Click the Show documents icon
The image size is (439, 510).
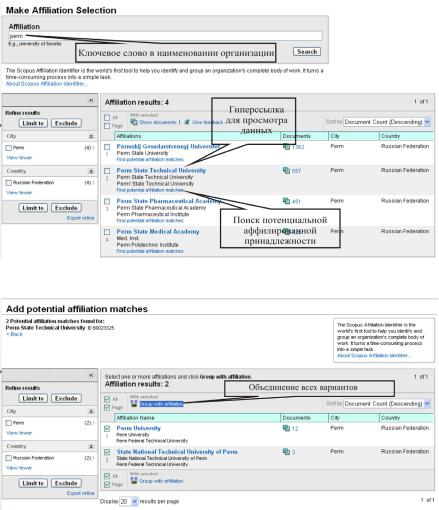click(x=134, y=122)
